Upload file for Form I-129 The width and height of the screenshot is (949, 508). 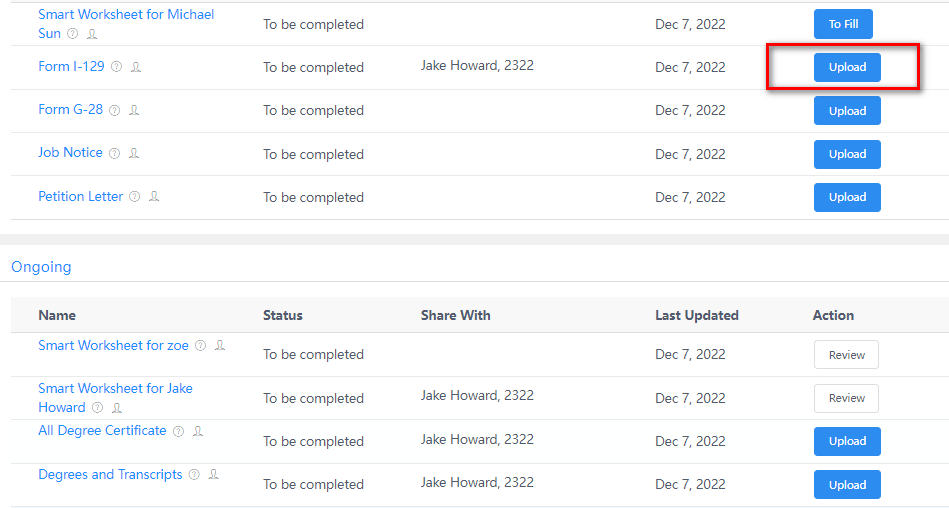click(847, 68)
